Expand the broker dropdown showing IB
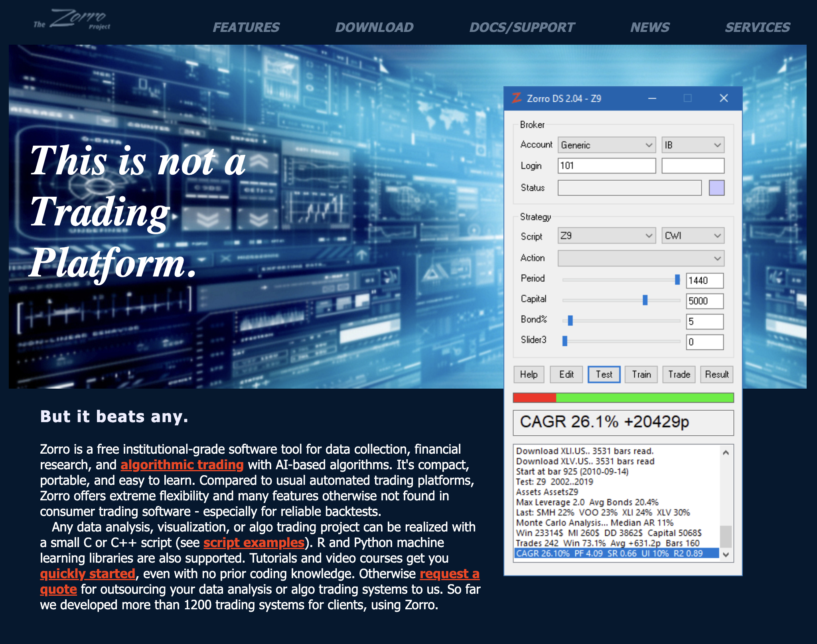Screen dimensions: 817x644 click(693, 145)
